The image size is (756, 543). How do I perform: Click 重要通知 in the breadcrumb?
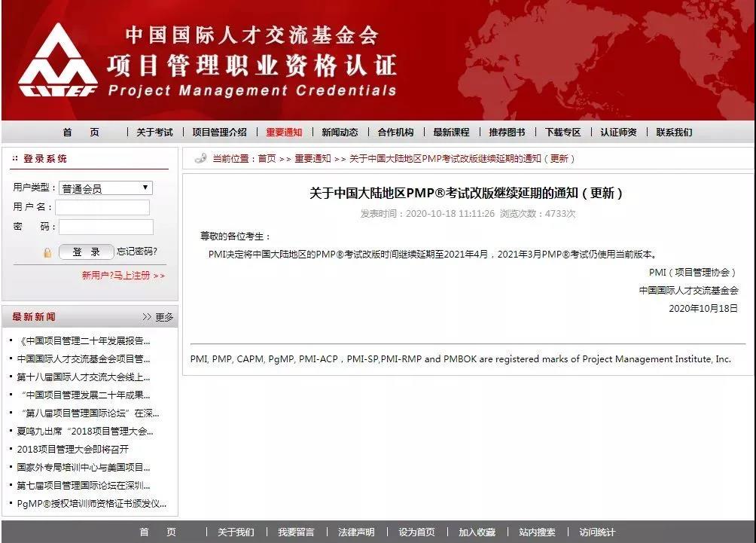point(313,159)
